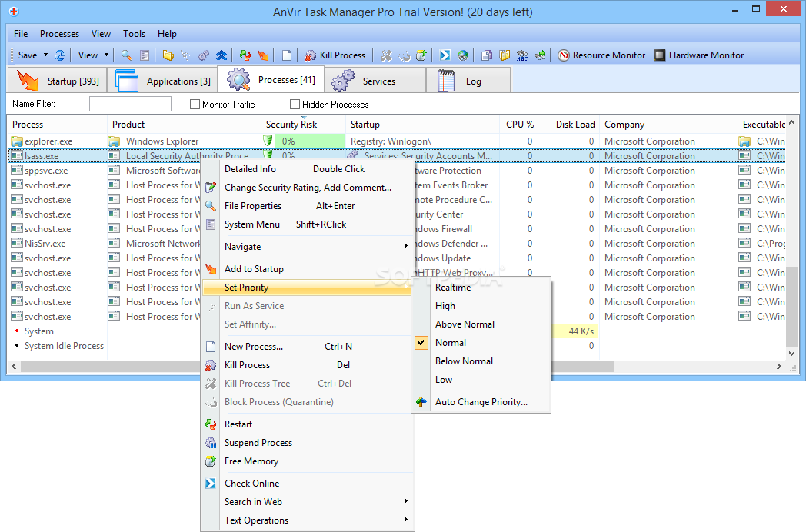Viewport: 806px width, 532px height.
Task: Click the blue arrow check online toolbar icon
Action: point(445,55)
